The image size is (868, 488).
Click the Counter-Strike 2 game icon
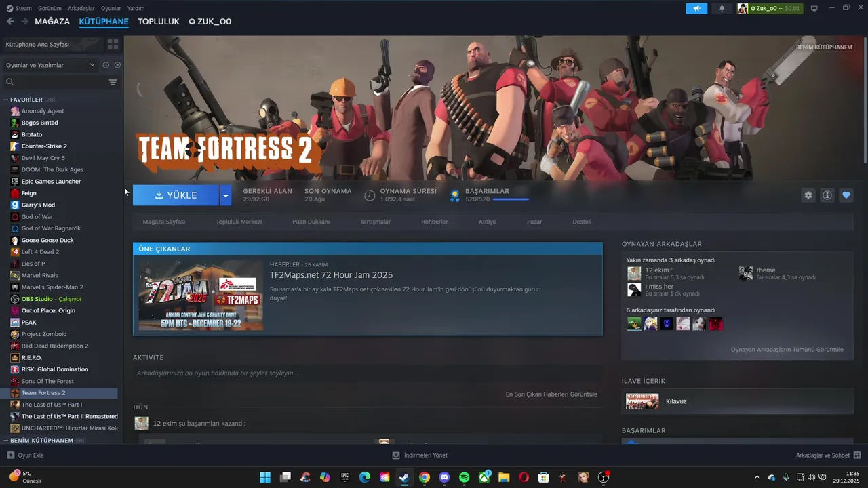[x=15, y=146]
